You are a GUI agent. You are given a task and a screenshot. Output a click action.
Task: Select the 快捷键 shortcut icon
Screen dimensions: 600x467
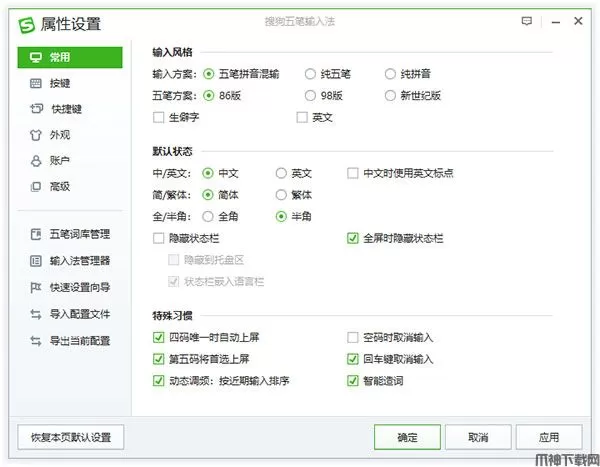click(36, 109)
